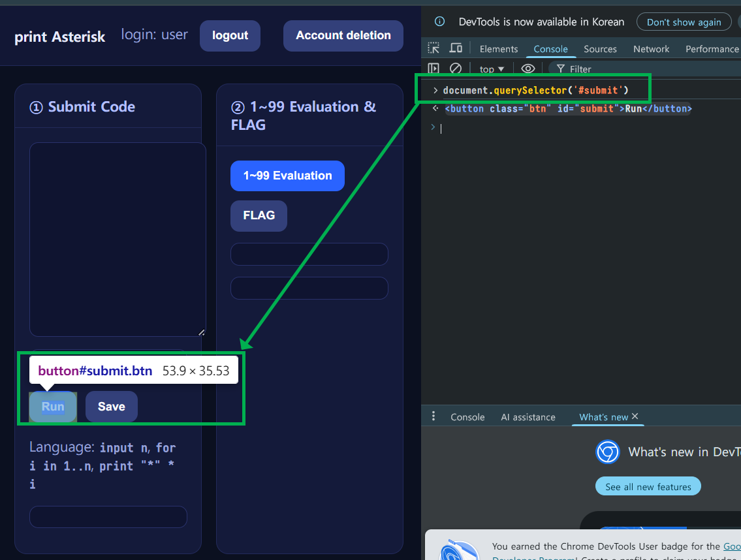Open the drawer three-dot menu

click(x=434, y=416)
